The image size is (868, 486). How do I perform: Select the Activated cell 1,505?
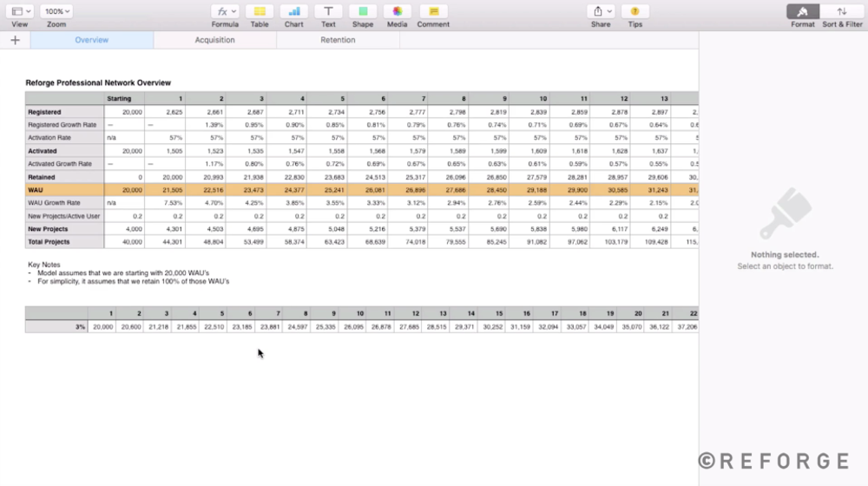click(x=165, y=150)
